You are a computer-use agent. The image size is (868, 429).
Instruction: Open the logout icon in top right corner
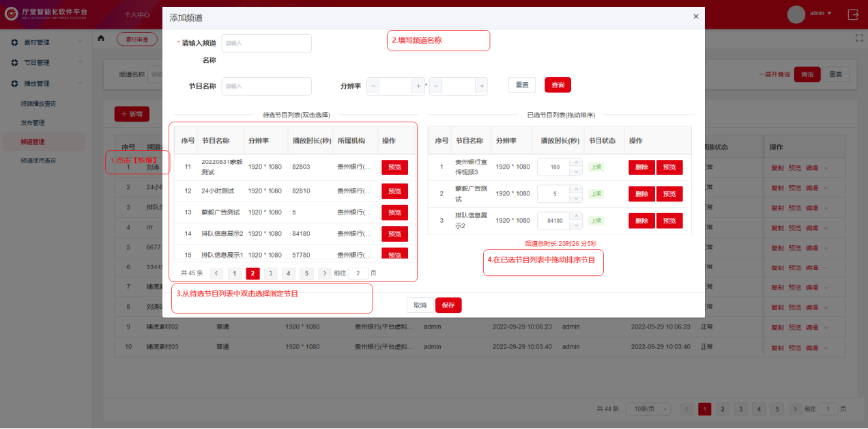click(853, 14)
